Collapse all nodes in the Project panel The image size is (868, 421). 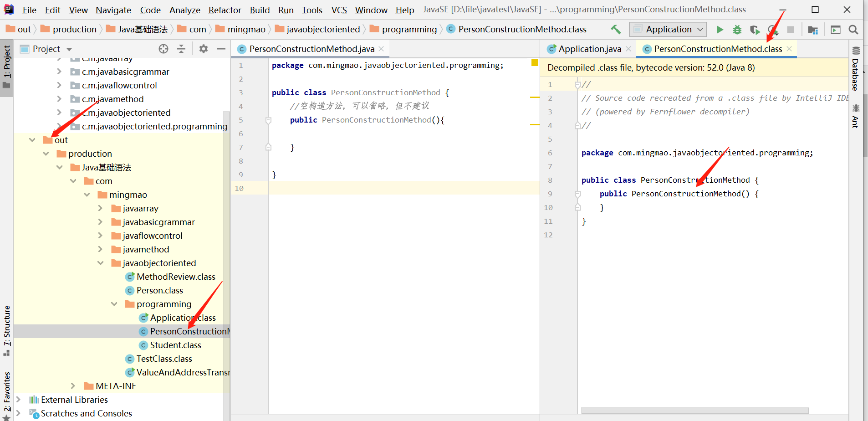click(x=181, y=49)
